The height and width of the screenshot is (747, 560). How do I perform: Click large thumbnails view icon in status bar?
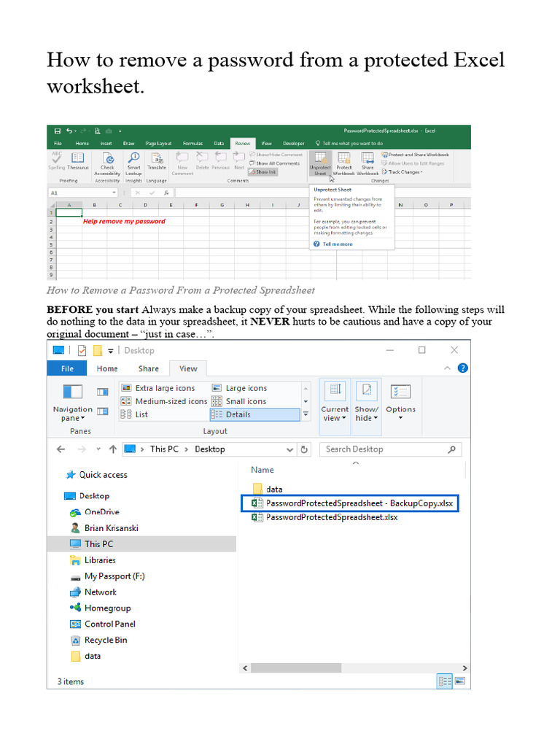point(460,681)
